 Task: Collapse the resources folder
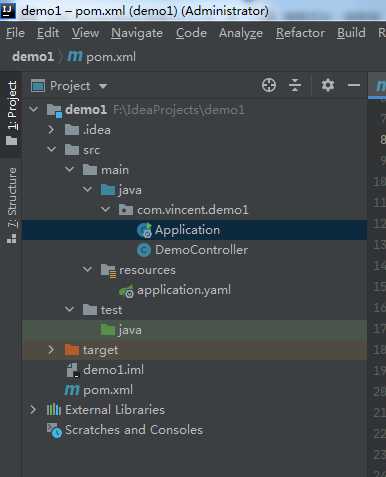tap(87, 269)
